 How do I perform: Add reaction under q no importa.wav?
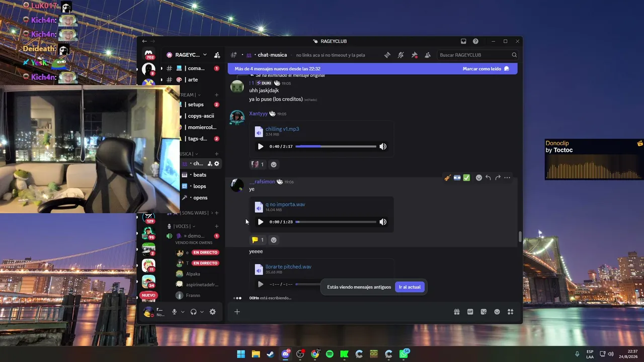[x=274, y=240]
